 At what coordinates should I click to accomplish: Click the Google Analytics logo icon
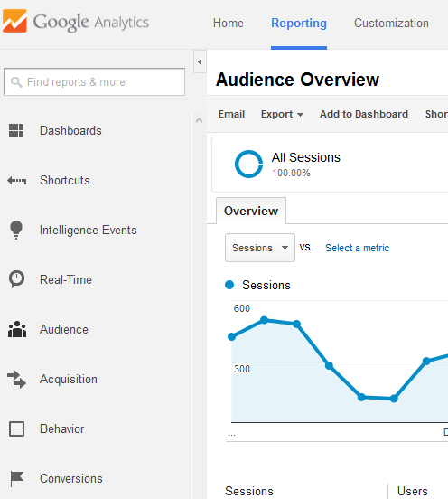[14, 21]
